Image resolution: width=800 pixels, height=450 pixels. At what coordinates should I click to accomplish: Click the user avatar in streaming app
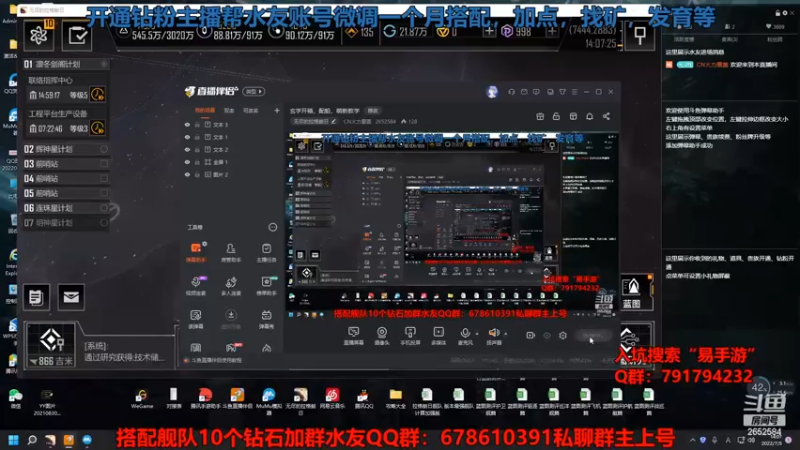coord(492,92)
